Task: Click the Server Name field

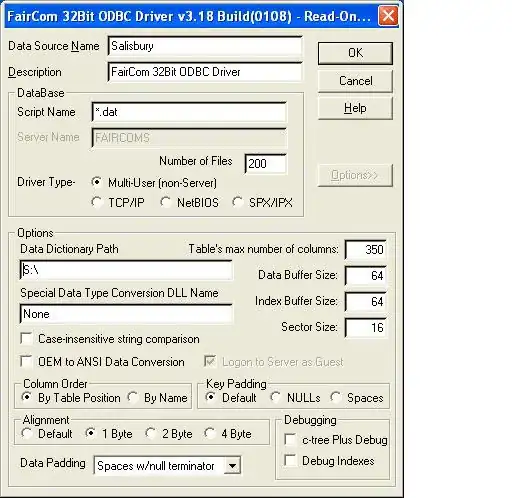Action: pos(189,138)
